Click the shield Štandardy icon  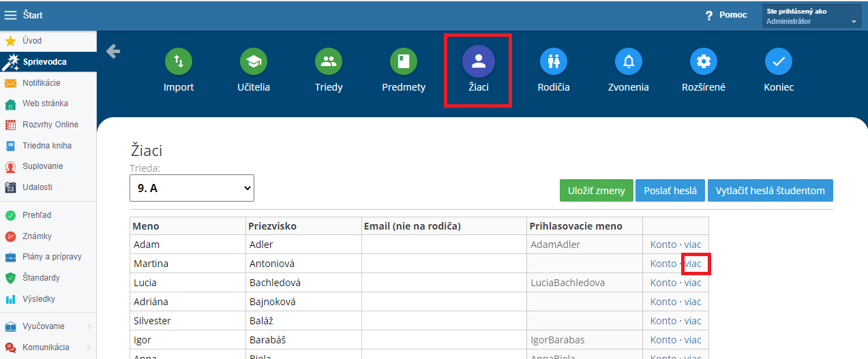(10, 278)
